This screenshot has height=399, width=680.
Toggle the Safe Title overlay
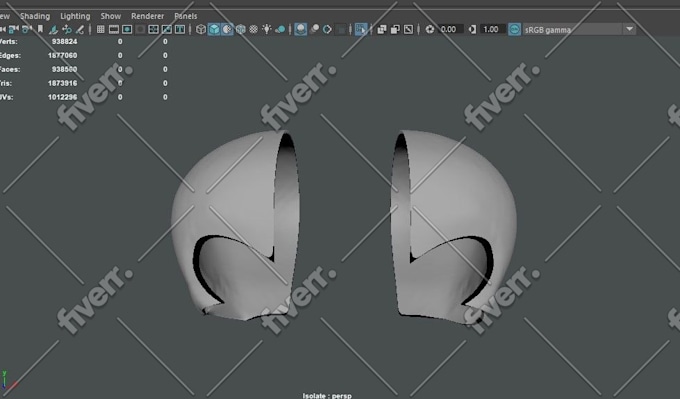tap(180, 29)
